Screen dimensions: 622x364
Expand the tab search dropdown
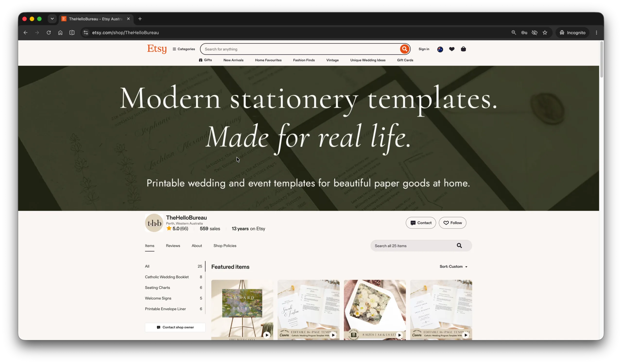pos(52,19)
